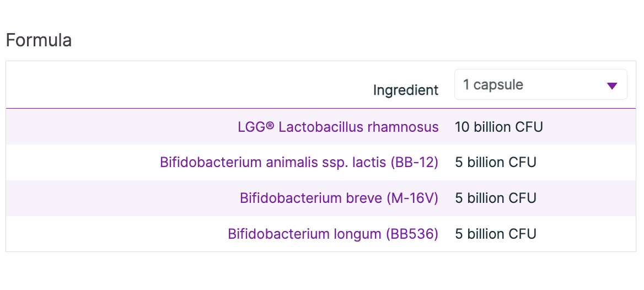Open the Bifidobacterium animalis ssp. lactis link
The image size is (644, 290).
point(299,163)
